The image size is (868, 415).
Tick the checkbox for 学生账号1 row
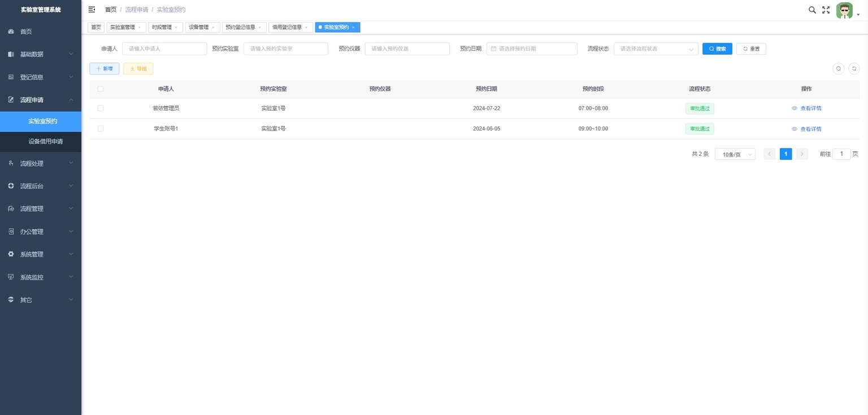101,129
